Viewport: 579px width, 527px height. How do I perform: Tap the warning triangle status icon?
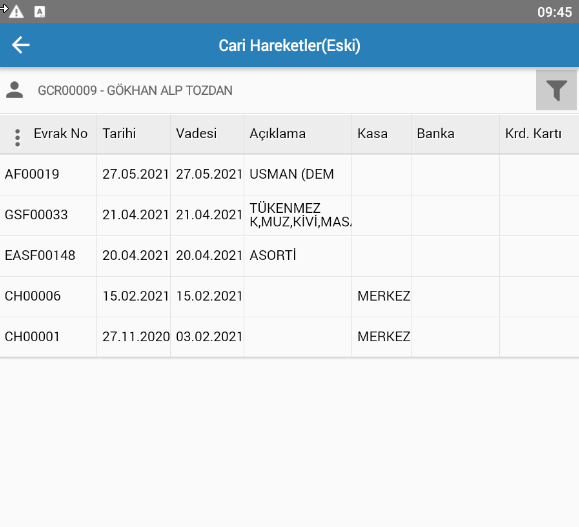tap(16, 12)
